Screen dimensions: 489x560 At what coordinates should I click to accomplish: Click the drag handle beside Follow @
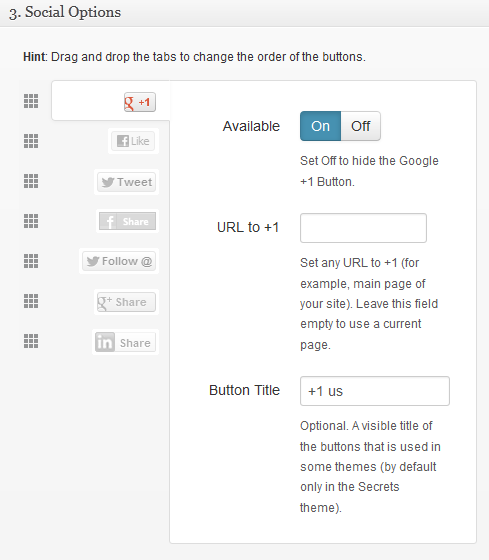click(x=31, y=261)
